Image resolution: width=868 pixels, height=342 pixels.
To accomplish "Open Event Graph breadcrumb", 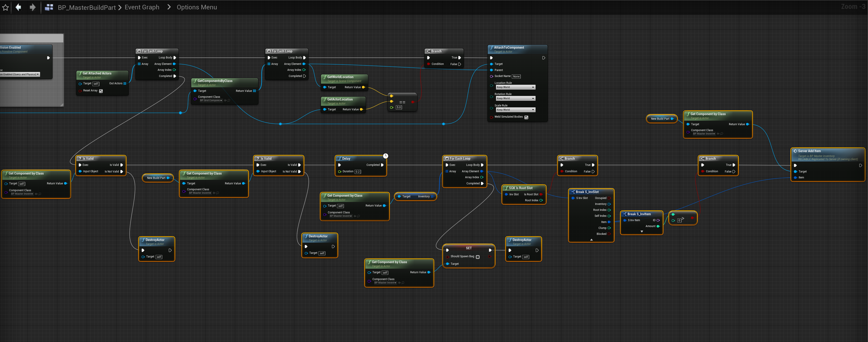I will pyautogui.click(x=142, y=7).
